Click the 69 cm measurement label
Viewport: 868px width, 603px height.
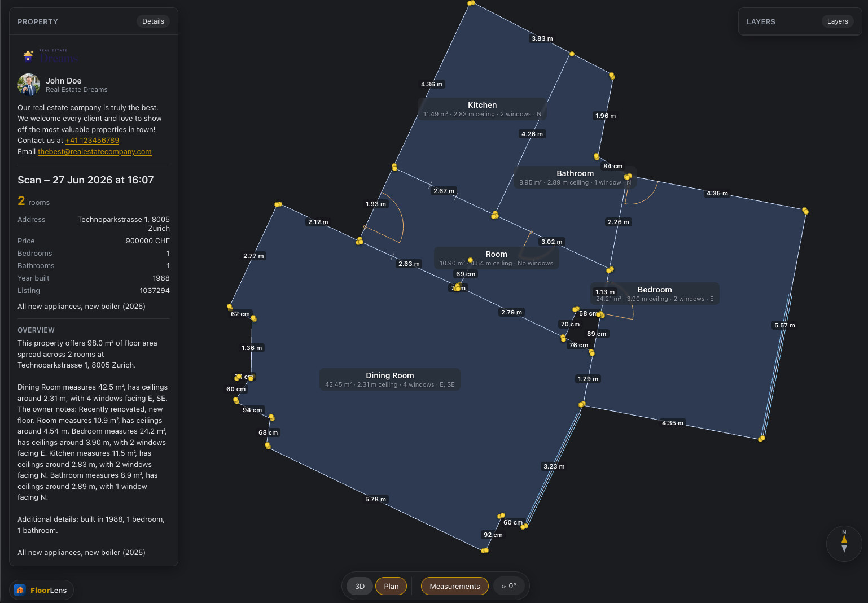tap(466, 274)
